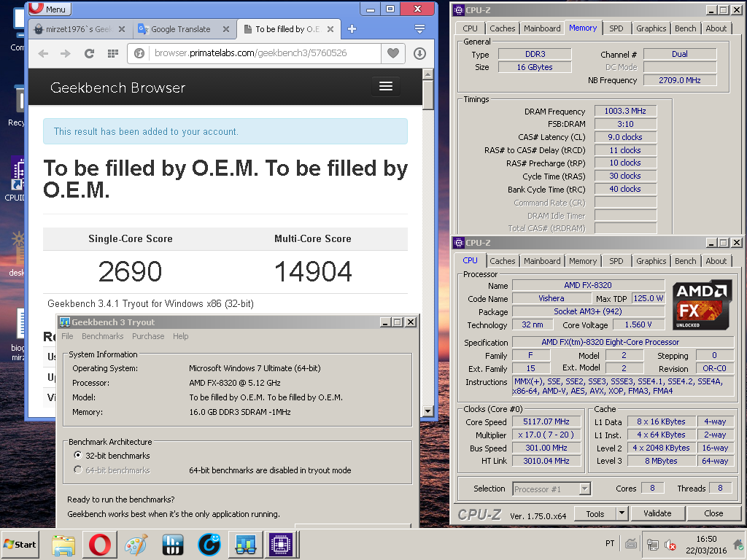
Task: Open Opera speed dial grid
Action: (x=113, y=53)
